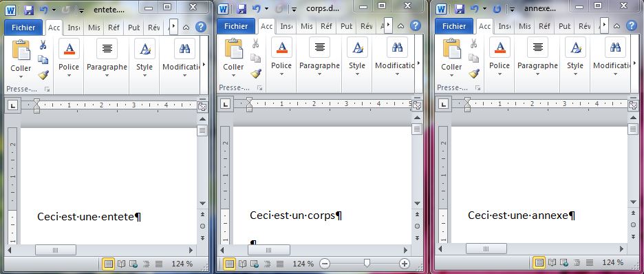The width and height of the screenshot is (644, 274).
Task: Save the entete document
Action: pos(28,10)
